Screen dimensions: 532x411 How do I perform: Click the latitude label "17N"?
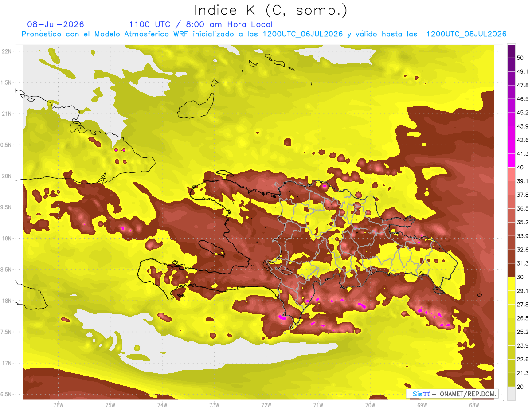coord(7,363)
